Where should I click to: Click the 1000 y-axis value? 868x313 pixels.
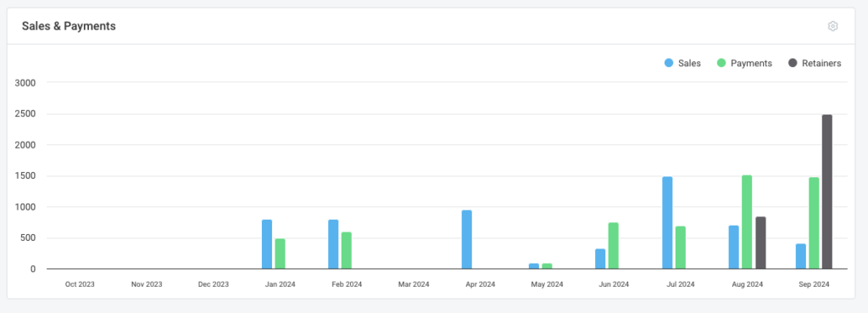tap(25, 207)
